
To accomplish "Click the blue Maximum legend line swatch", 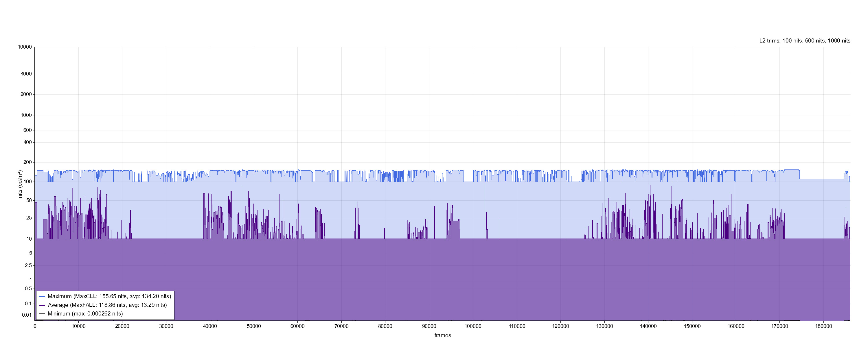I will coord(42,296).
